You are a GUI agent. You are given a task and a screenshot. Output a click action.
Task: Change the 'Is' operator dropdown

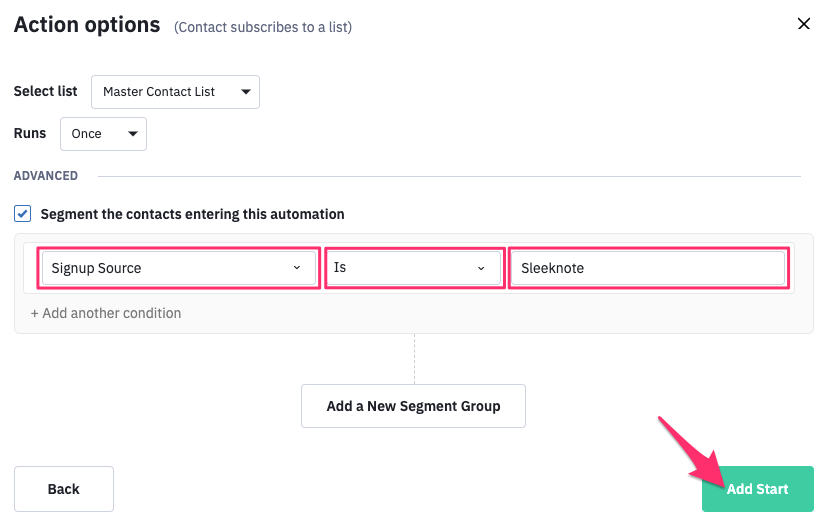pyautogui.click(x=412, y=268)
